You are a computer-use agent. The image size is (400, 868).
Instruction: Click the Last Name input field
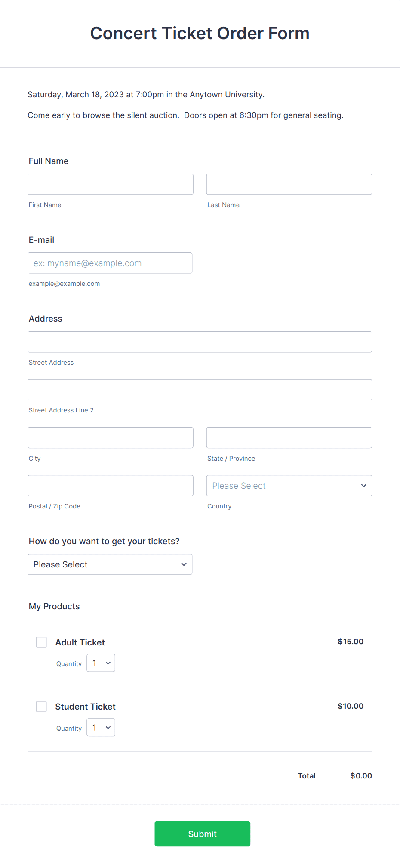click(x=289, y=184)
